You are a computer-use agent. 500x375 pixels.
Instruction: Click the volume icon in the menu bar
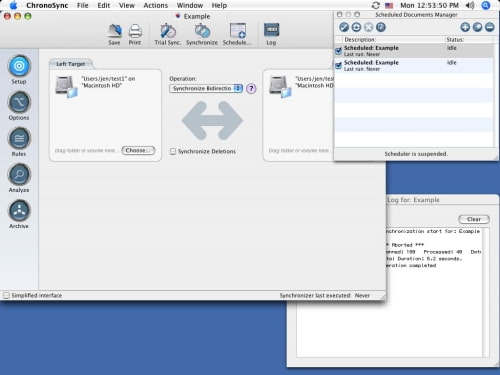470,5
